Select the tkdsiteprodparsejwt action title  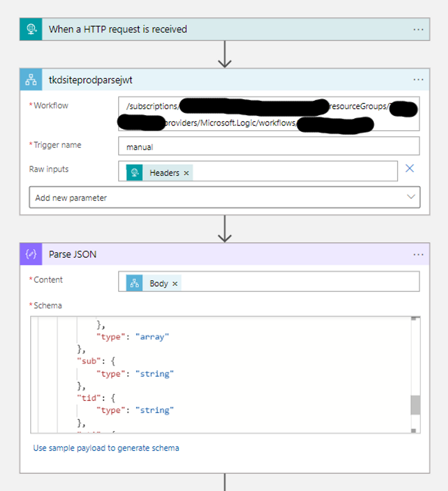pos(90,80)
